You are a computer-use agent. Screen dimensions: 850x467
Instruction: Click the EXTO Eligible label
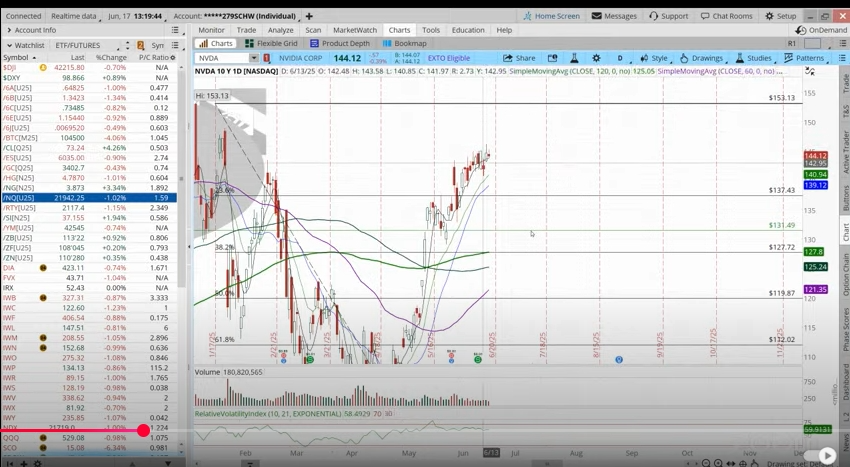click(x=449, y=58)
